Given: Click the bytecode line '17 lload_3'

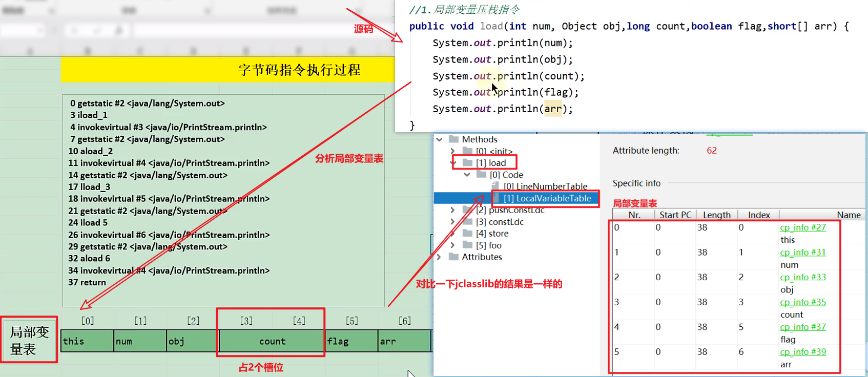Looking at the screenshot, I should tap(89, 187).
